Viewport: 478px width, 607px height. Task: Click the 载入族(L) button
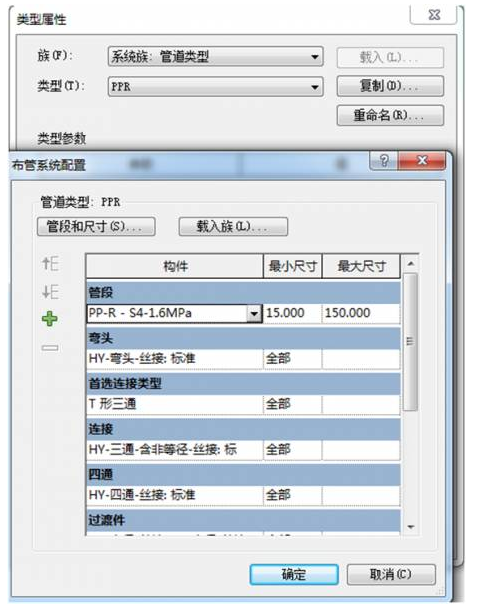(233, 226)
